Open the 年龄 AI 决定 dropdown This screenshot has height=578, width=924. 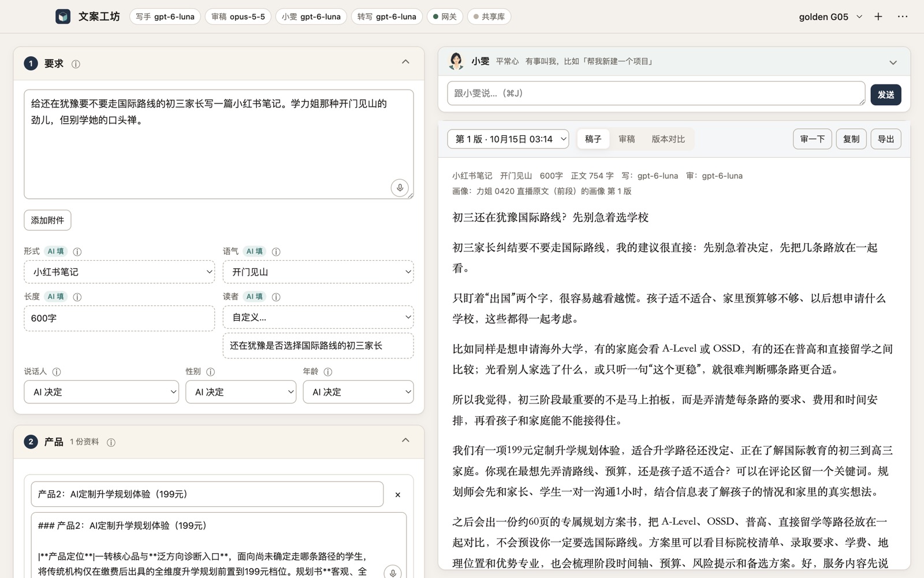359,392
